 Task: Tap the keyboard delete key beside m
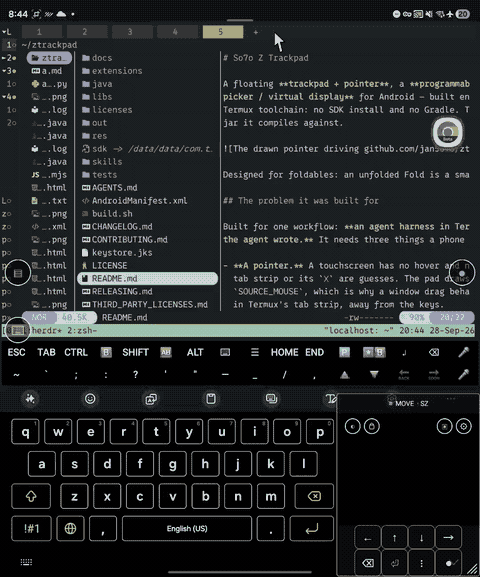point(314,496)
